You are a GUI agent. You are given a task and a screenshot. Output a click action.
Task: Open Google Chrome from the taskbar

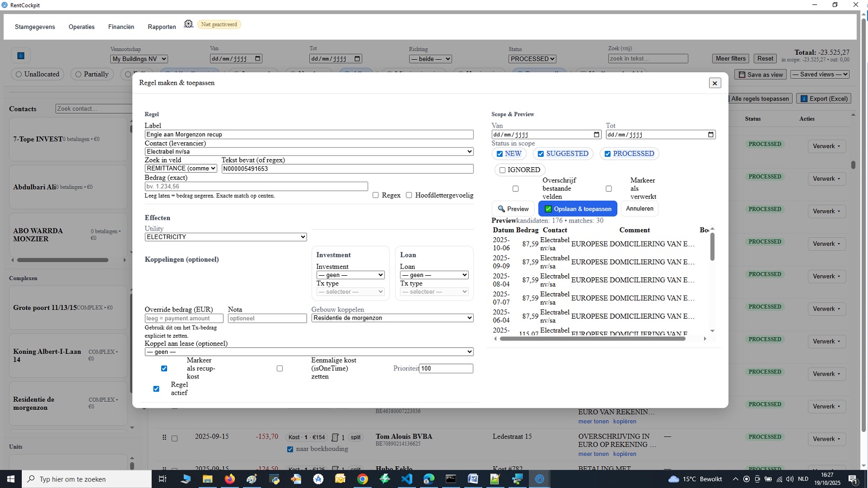(x=362, y=479)
